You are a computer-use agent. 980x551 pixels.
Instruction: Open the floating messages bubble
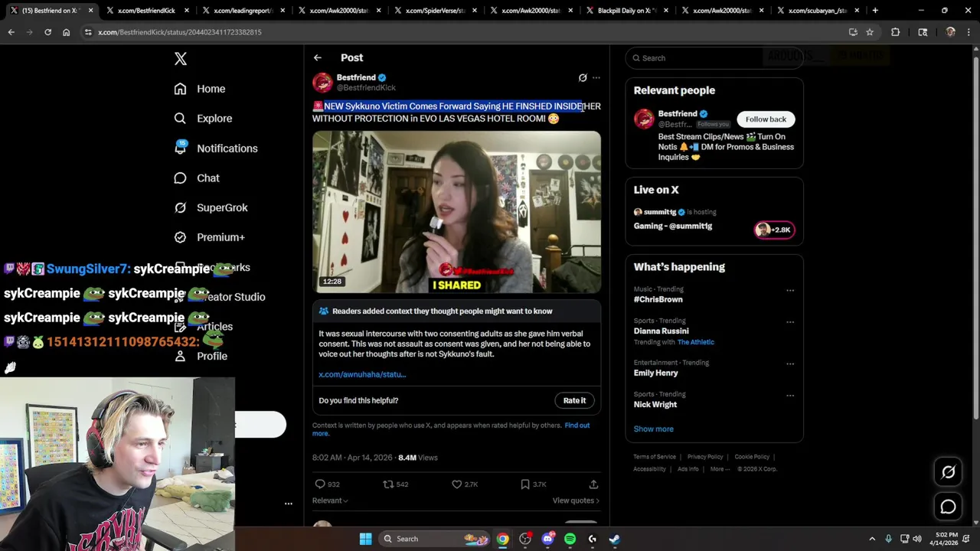point(948,507)
